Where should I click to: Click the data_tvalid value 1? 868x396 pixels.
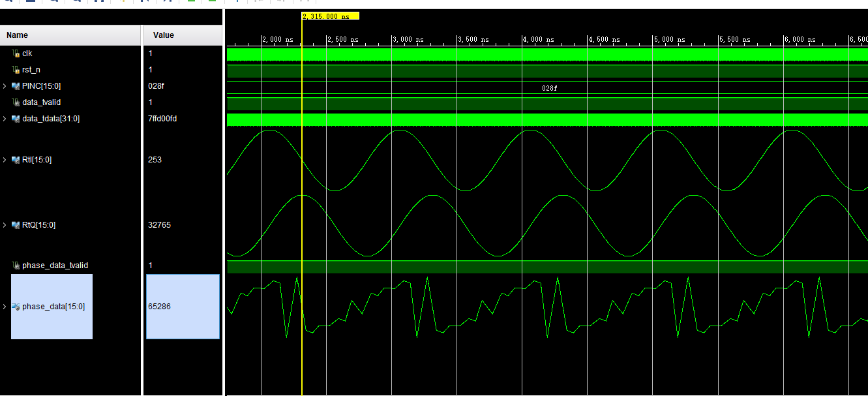tap(151, 102)
